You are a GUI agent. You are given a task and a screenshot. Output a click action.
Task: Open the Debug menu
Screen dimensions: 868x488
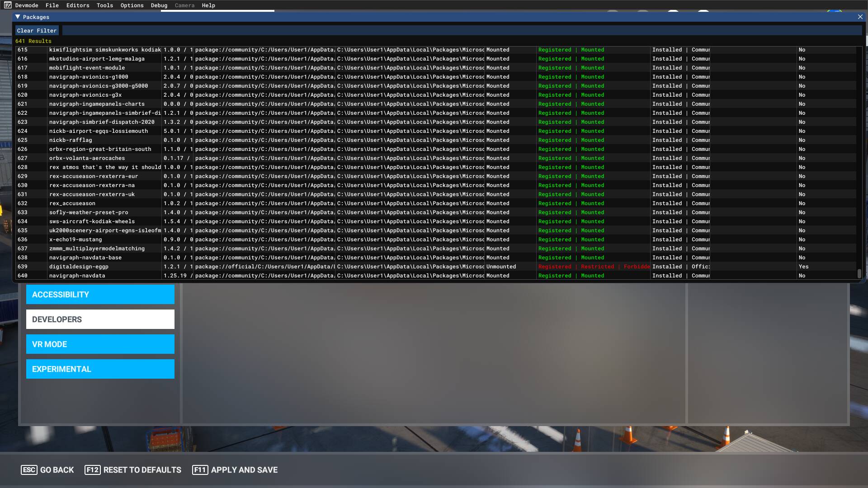tap(159, 5)
